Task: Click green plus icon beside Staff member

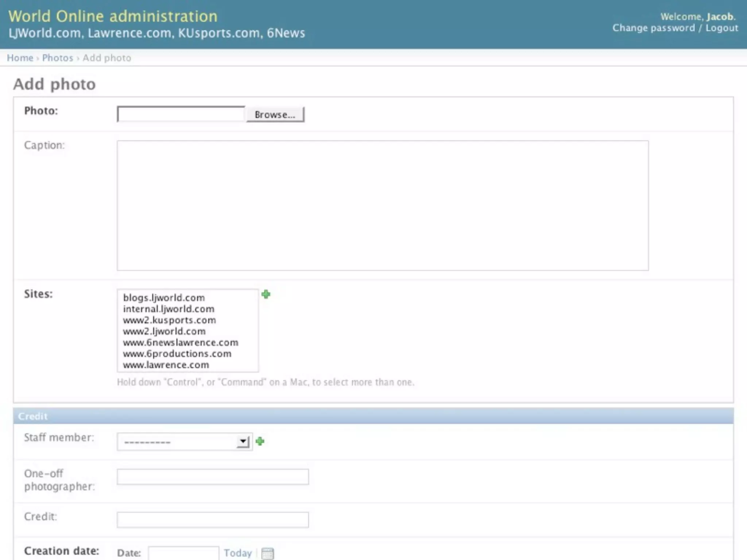Action: click(x=260, y=442)
